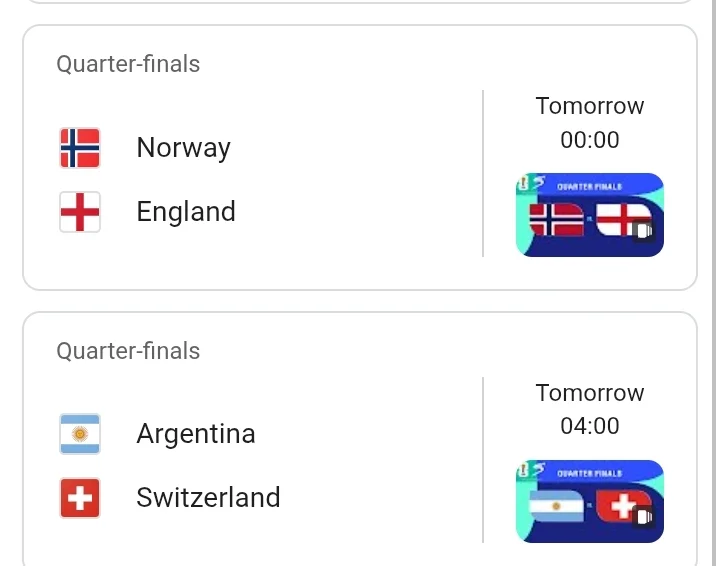Select the England team name

point(186,212)
